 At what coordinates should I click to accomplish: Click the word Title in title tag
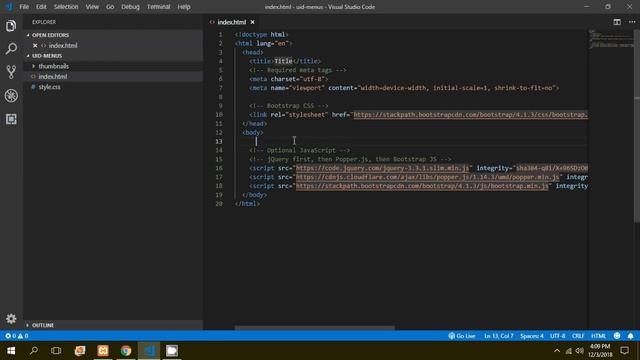pyautogui.click(x=283, y=61)
